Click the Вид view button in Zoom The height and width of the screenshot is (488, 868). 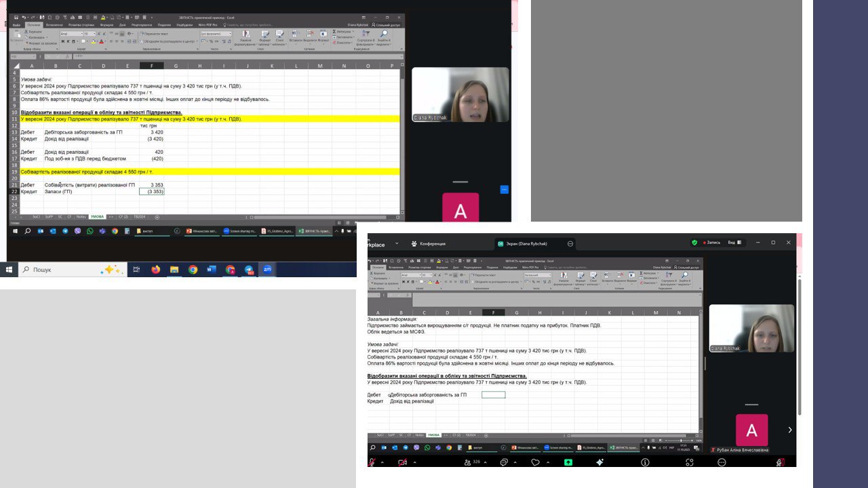pyautogui.click(x=734, y=243)
